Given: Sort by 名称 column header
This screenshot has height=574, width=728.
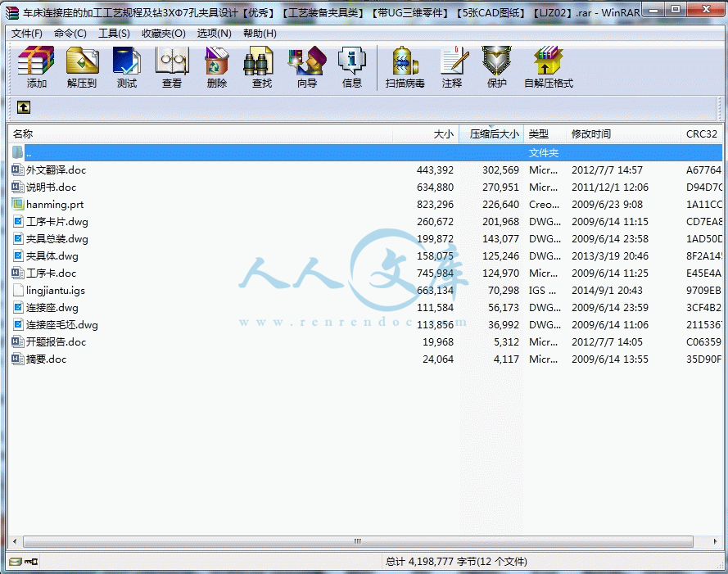Looking at the screenshot, I should [x=200, y=134].
